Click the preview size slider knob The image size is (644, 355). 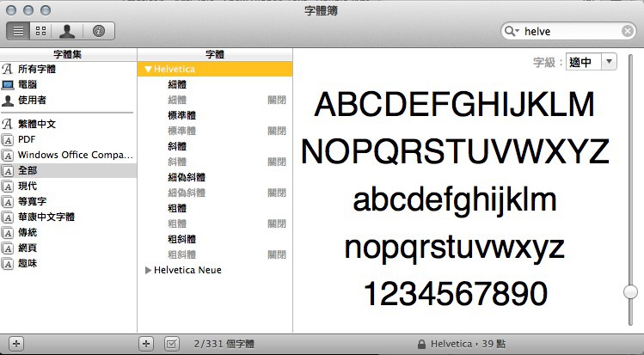click(x=630, y=291)
